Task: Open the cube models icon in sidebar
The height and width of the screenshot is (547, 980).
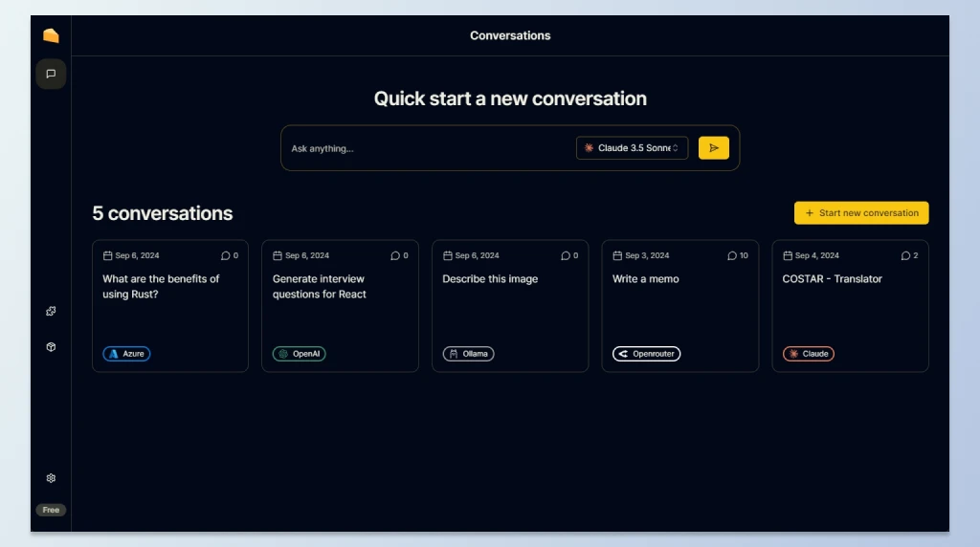Action: 51,346
